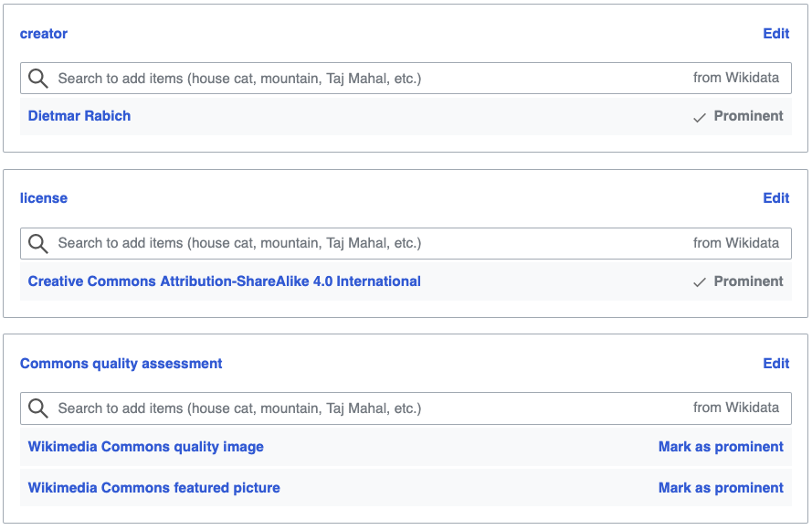Open the Wikimedia Commons featured picture link
The image size is (812, 530).
coord(154,488)
